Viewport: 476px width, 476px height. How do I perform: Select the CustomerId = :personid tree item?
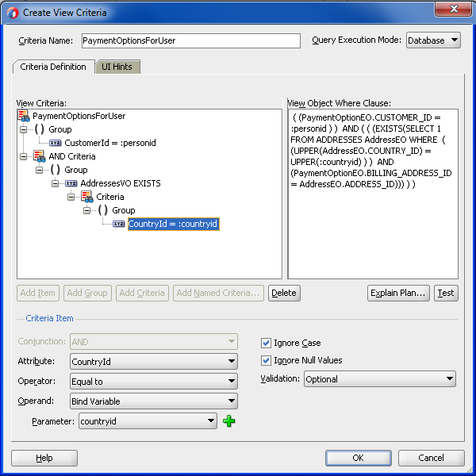click(x=110, y=143)
